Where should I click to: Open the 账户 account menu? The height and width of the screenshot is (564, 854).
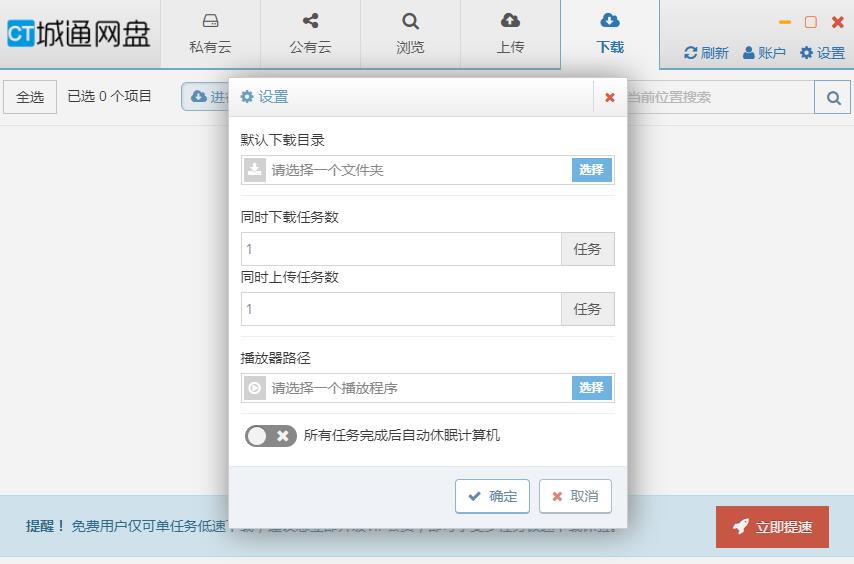click(x=764, y=53)
